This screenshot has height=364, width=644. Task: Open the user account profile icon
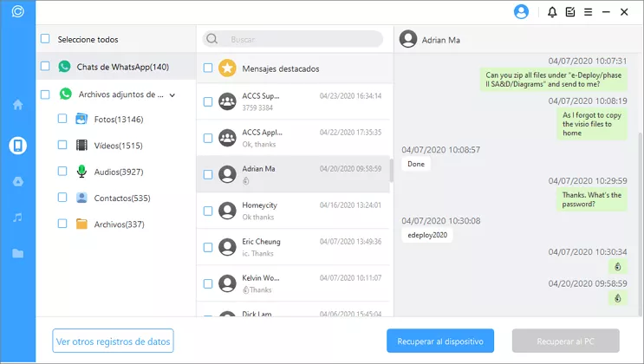(x=521, y=12)
